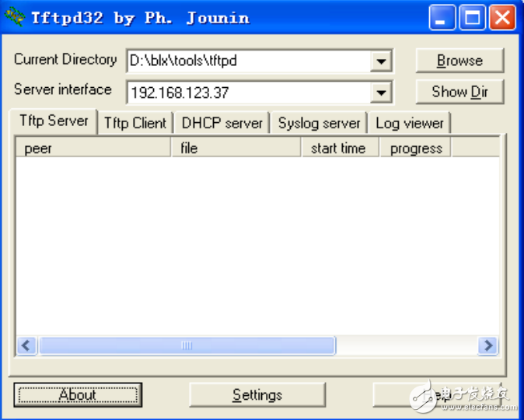Click the peer column header
Viewport: 524px width, 420px height.
point(93,148)
